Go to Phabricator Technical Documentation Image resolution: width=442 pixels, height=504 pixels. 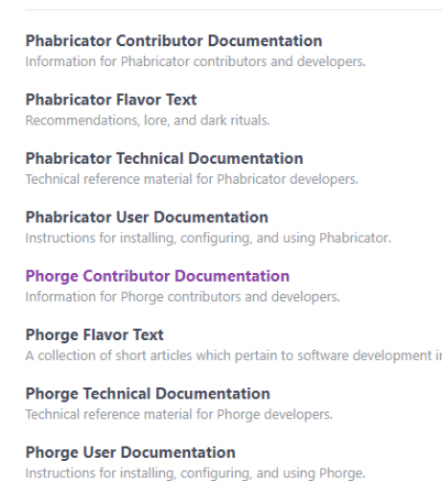point(164,158)
